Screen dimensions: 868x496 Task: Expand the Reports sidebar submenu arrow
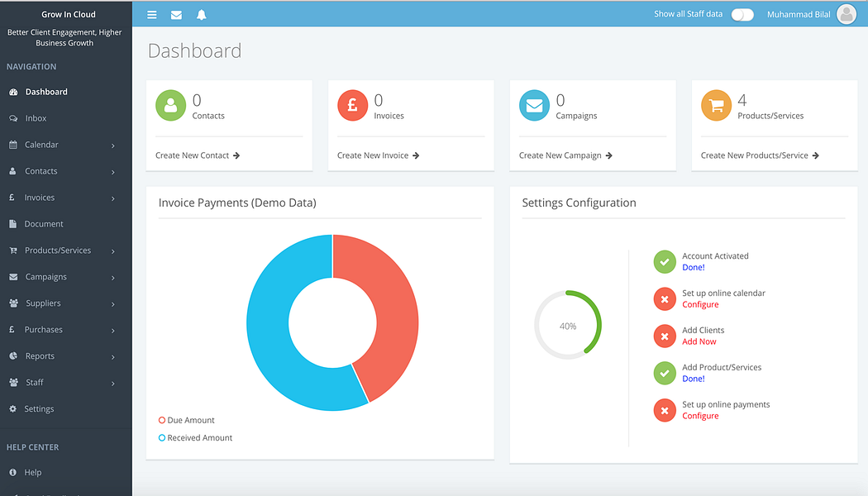click(113, 357)
